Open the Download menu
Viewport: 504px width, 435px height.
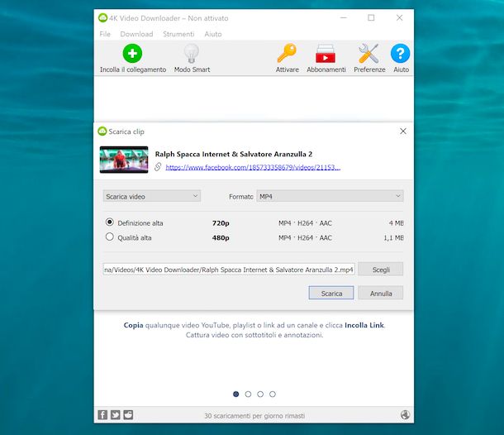click(136, 34)
